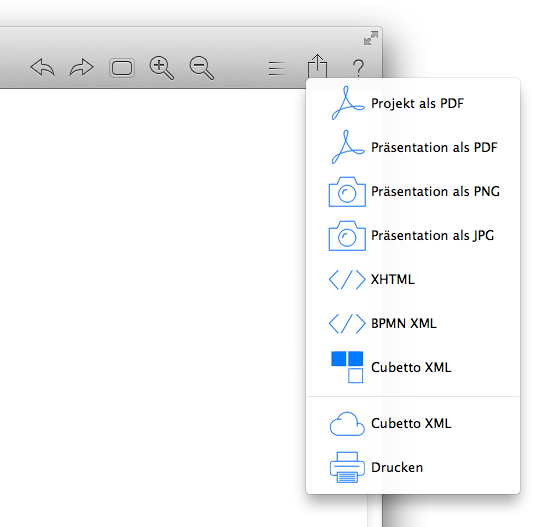
Task: Enter fullscreen with corner arrows icon
Action: click(371, 38)
